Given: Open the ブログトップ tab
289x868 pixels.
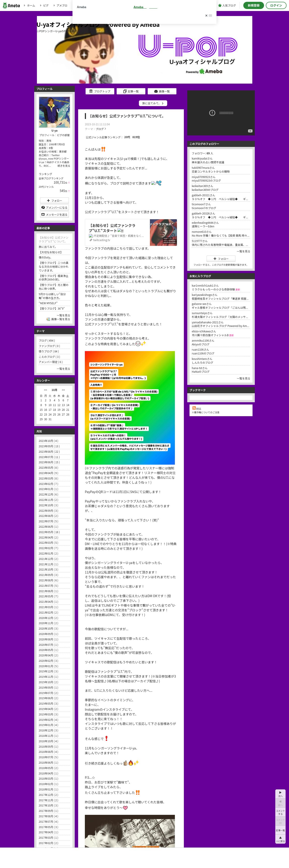Looking at the screenshot, I should [100, 91].
